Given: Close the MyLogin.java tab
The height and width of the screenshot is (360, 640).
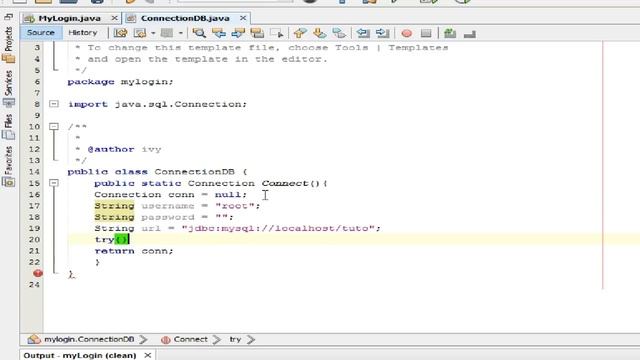Looking at the screenshot, I should (x=115, y=18).
